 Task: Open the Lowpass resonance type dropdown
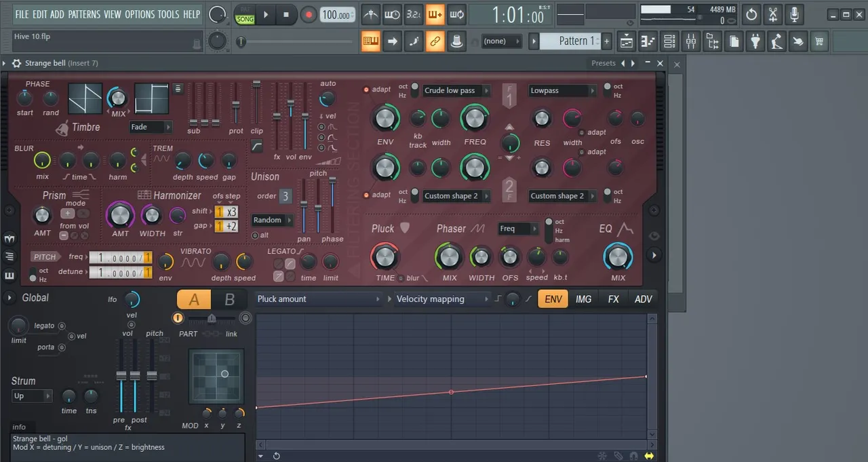click(x=562, y=90)
